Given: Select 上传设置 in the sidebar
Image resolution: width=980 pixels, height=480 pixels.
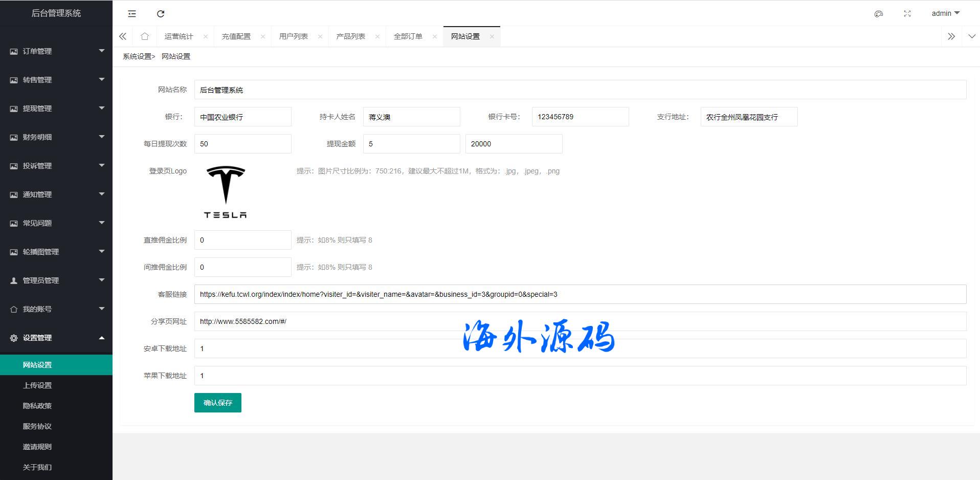Looking at the screenshot, I should tap(37, 385).
